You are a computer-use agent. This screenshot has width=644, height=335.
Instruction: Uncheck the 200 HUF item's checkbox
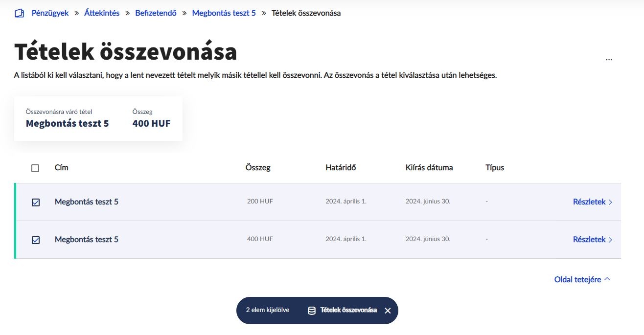[x=35, y=201]
